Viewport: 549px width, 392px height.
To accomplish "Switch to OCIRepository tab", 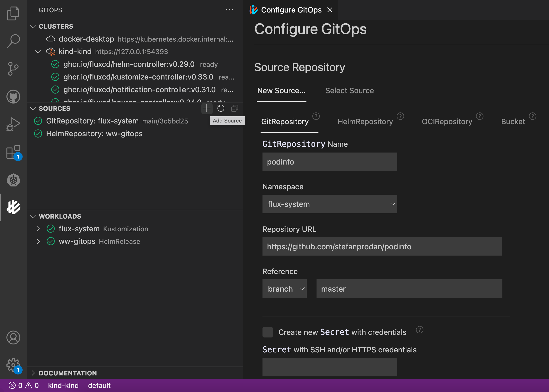I will point(448,121).
